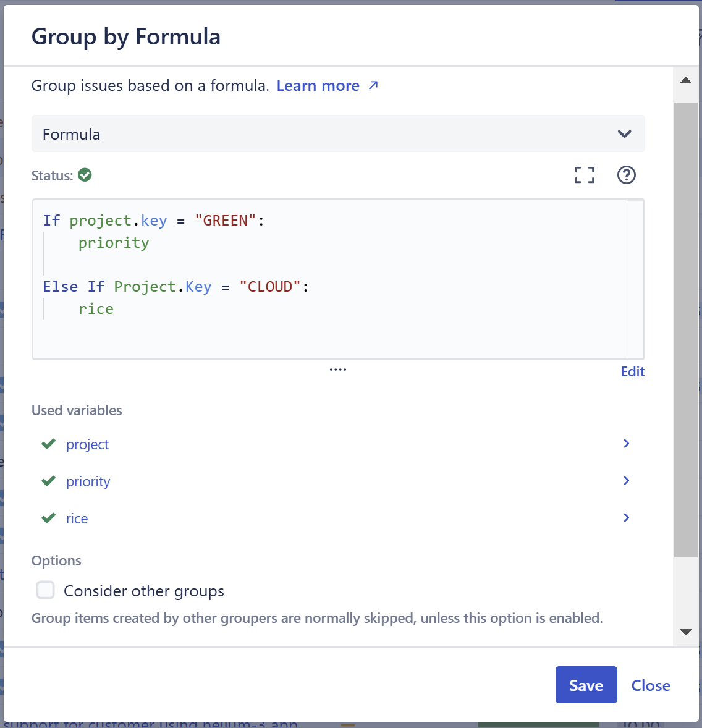Screen dimensions: 702x728
Task: Click the scrollbar down arrow icon
Action: pos(685,632)
